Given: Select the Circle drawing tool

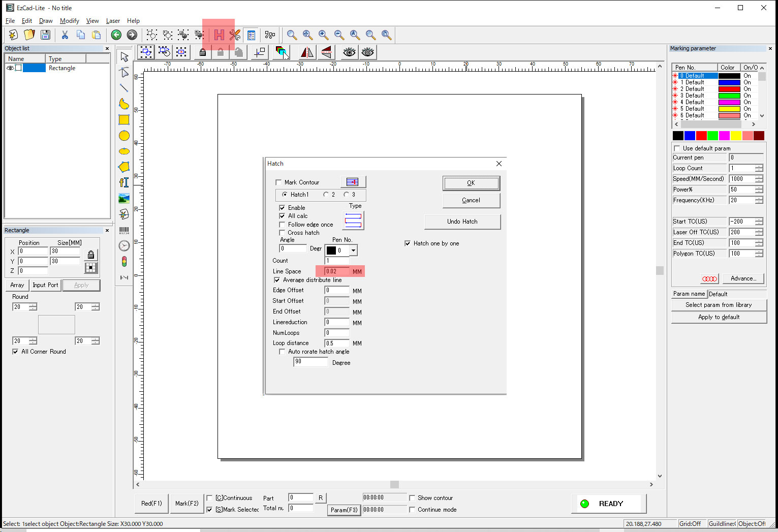Looking at the screenshot, I should (x=124, y=136).
